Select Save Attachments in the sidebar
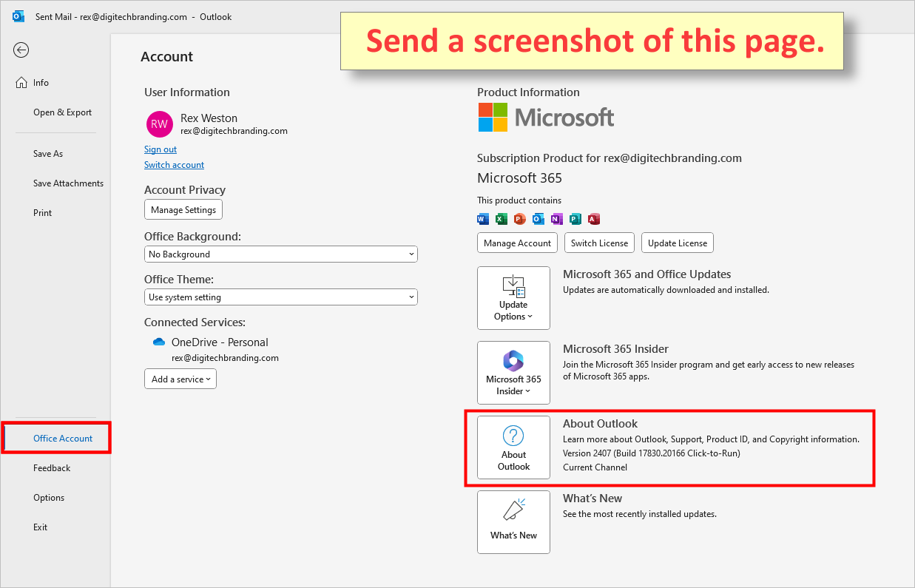The width and height of the screenshot is (915, 588). click(x=68, y=183)
